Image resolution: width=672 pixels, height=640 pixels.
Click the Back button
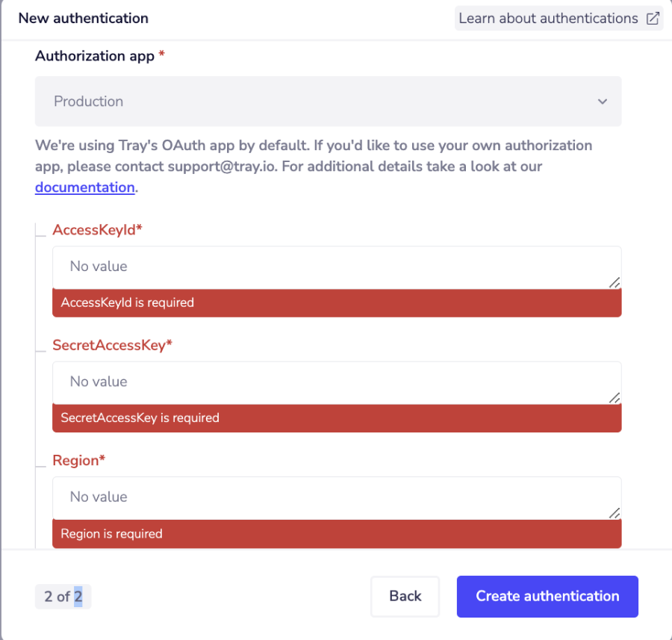tap(405, 596)
